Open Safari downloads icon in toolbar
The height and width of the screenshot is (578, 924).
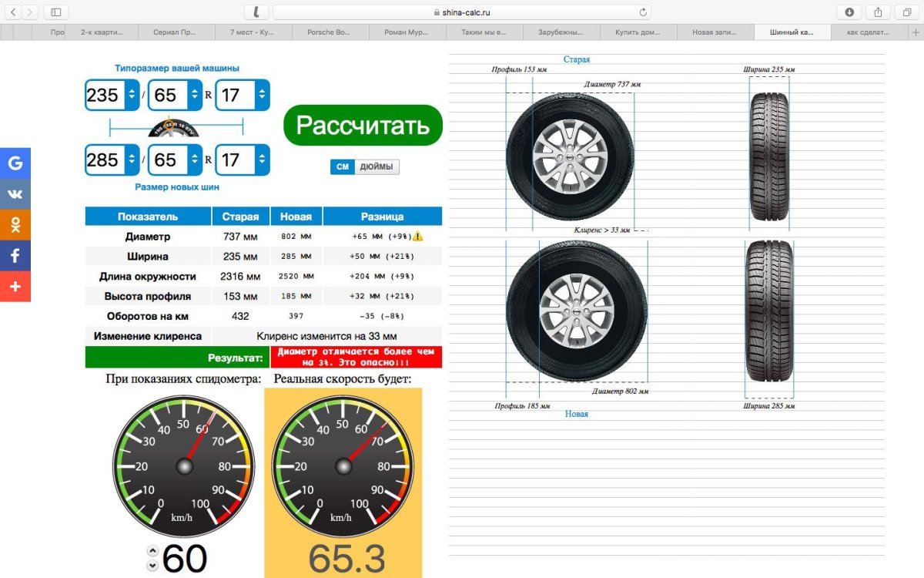pos(849,12)
